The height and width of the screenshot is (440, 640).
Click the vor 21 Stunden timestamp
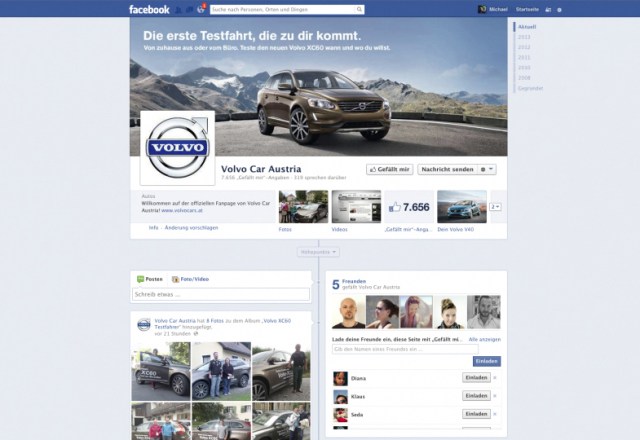coord(172,334)
